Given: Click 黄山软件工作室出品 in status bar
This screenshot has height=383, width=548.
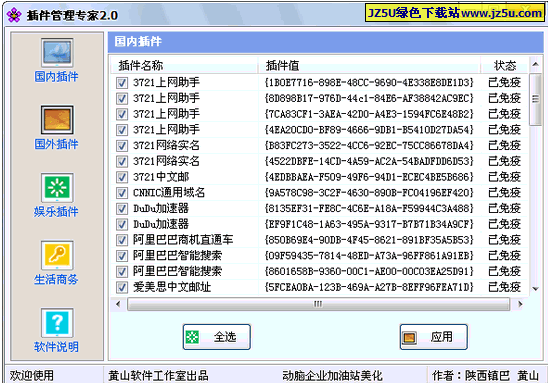Looking at the screenshot, I should point(158,376).
